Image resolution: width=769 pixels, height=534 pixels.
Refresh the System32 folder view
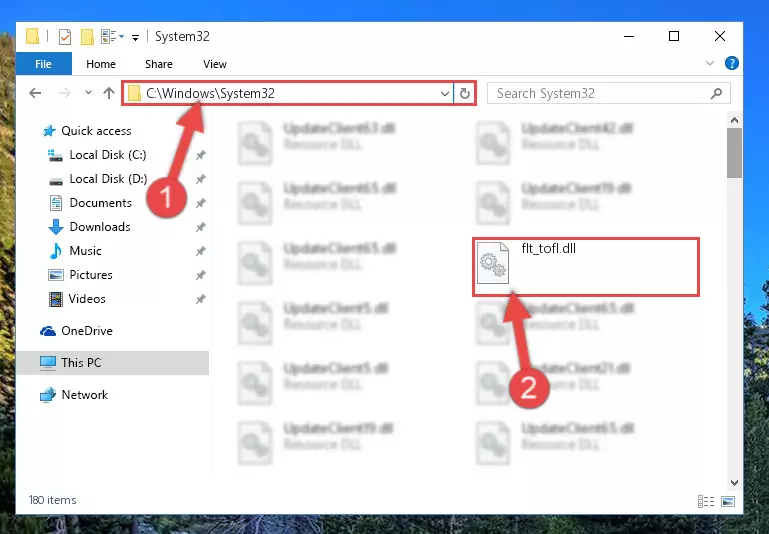tap(465, 93)
